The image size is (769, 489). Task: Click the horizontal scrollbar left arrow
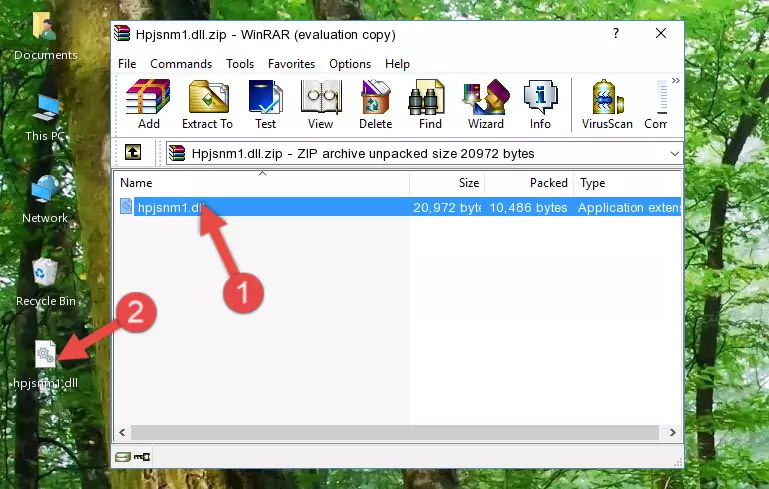tap(122, 433)
